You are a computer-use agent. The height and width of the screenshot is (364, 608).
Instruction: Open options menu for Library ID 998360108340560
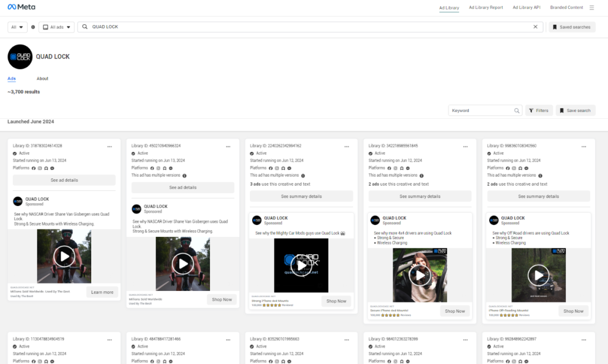pyautogui.click(x=584, y=146)
